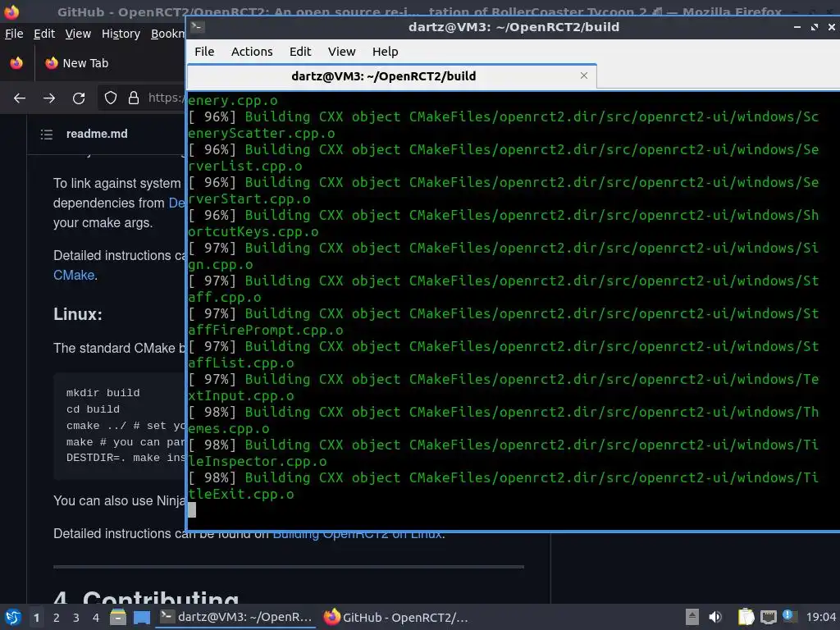840x630 pixels.
Task: Switch to workspace 2
Action: pyautogui.click(x=57, y=618)
